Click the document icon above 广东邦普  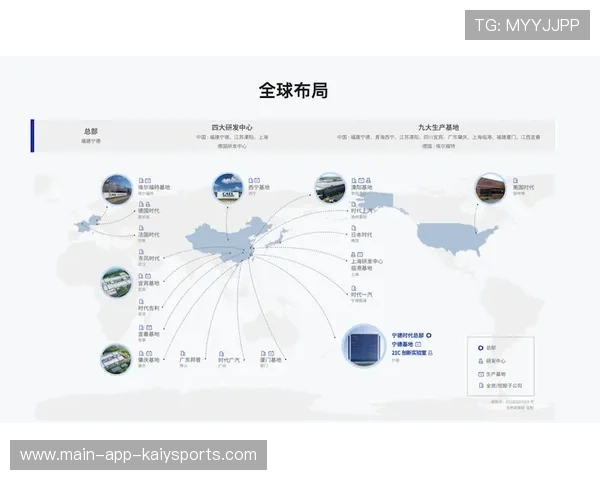(x=183, y=353)
